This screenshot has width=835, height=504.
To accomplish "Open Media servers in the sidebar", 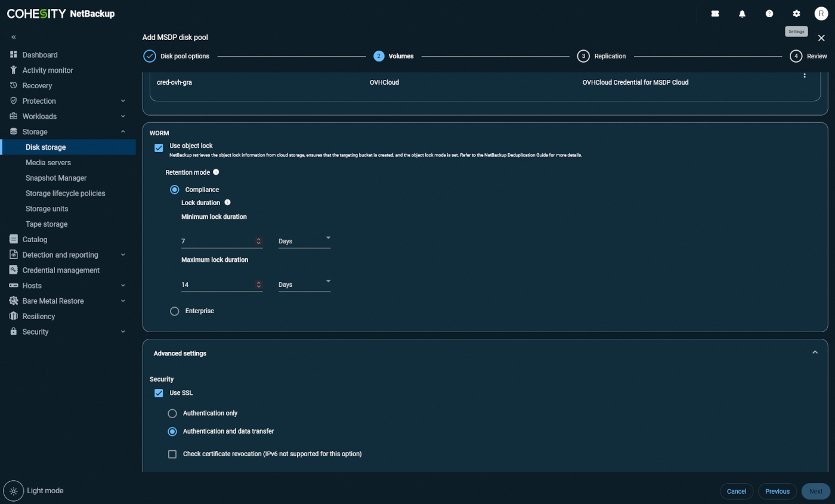I will tap(48, 163).
